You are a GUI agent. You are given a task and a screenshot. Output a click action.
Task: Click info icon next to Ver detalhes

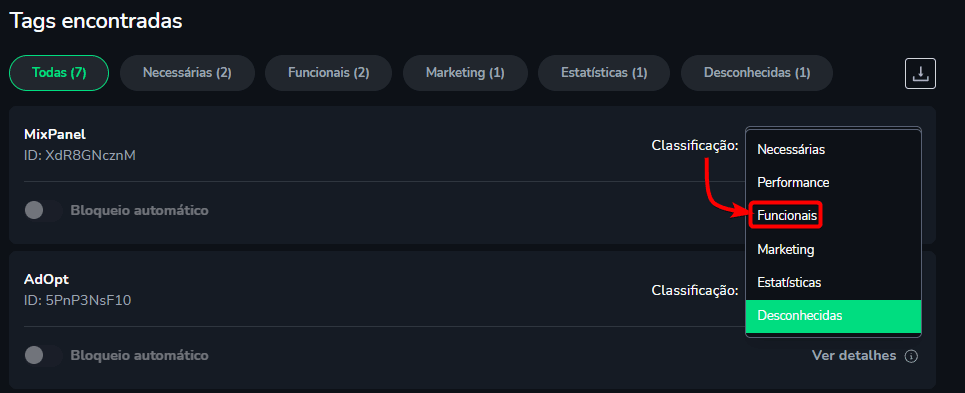click(x=911, y=356)
